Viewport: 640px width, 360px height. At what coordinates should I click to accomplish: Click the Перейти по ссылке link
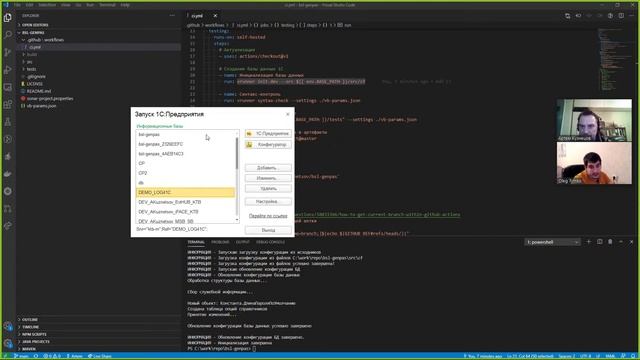268,216
